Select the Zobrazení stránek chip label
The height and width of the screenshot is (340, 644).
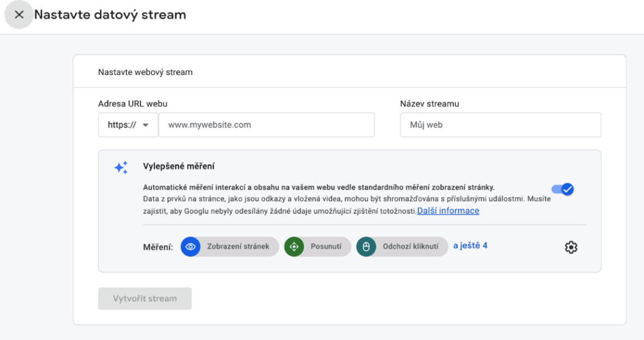pyautogui.click(x=238, y=247)
